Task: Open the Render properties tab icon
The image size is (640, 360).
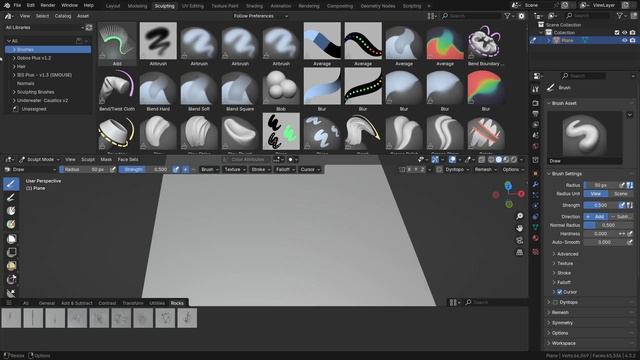Action: pyautogui.click(x=536, y=103)
